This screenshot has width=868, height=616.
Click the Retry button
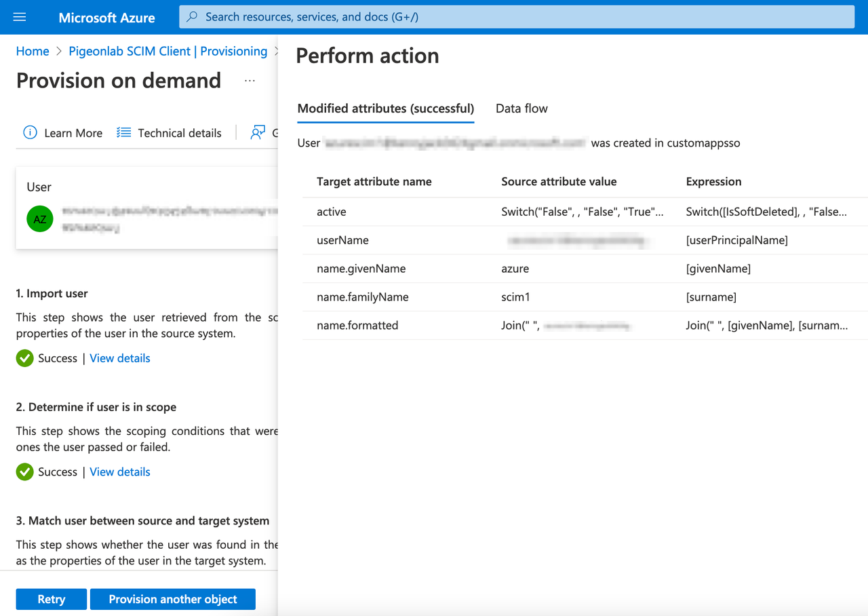[x=52, y=599]
